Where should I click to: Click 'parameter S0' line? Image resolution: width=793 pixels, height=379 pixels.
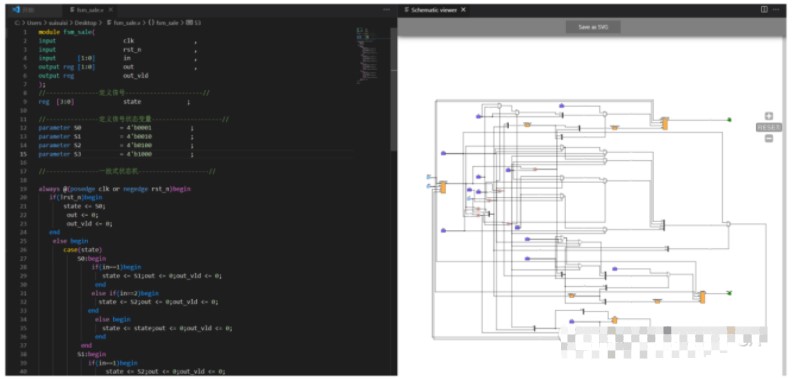coord(116,128)
